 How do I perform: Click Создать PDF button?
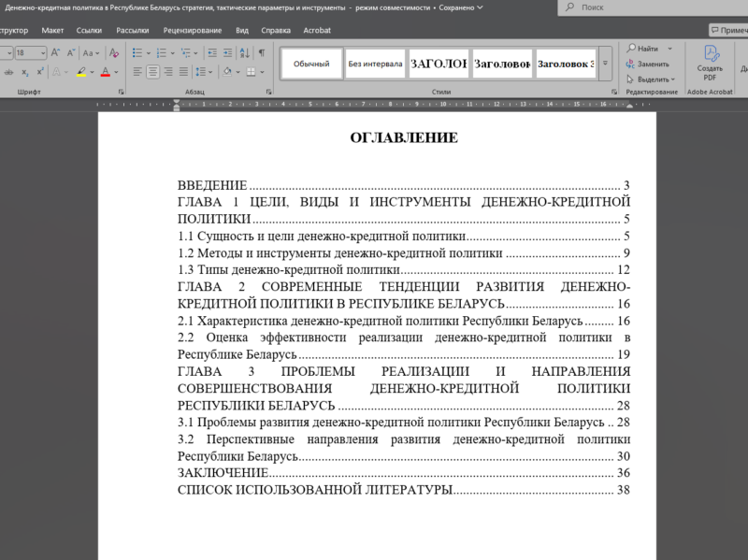tap(710, 63)
